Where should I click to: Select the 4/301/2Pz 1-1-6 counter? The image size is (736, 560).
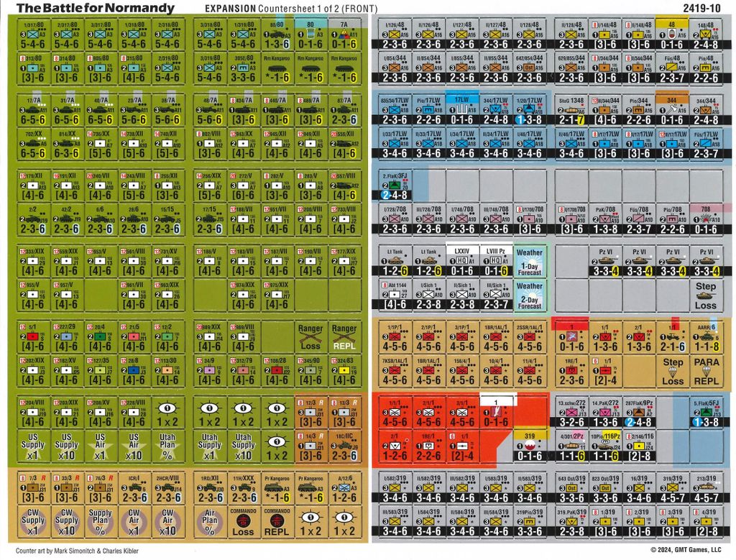[571, 446]
